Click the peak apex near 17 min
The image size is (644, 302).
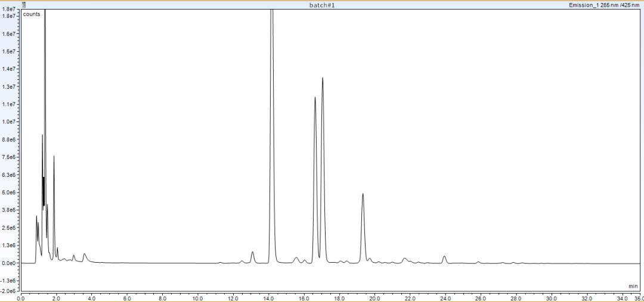pos(323,79)
